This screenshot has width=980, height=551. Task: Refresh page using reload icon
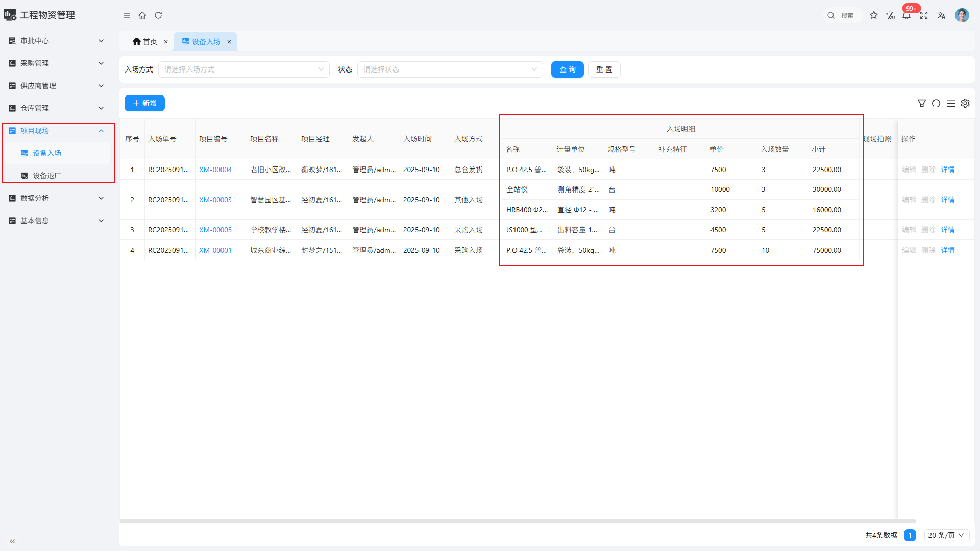pos(158,15)
